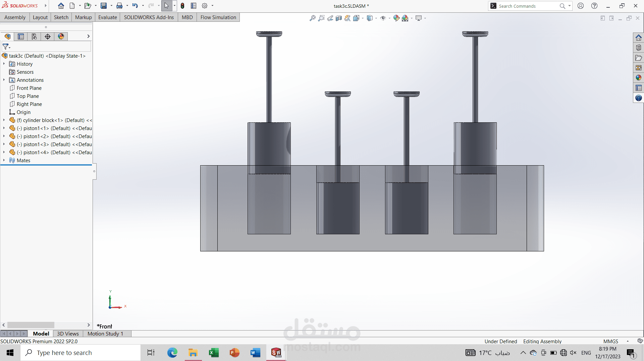Viewport: 644px width, 361px height.
Task: Switch to the Motion Study 1 tab
Action: [105, 334]
